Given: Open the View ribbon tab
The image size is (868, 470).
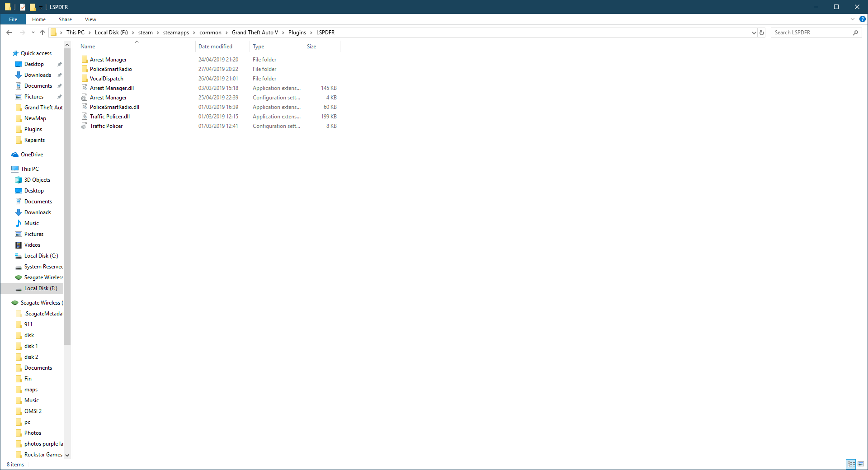Looking at the screenshot, I should [x=90, y=19].
